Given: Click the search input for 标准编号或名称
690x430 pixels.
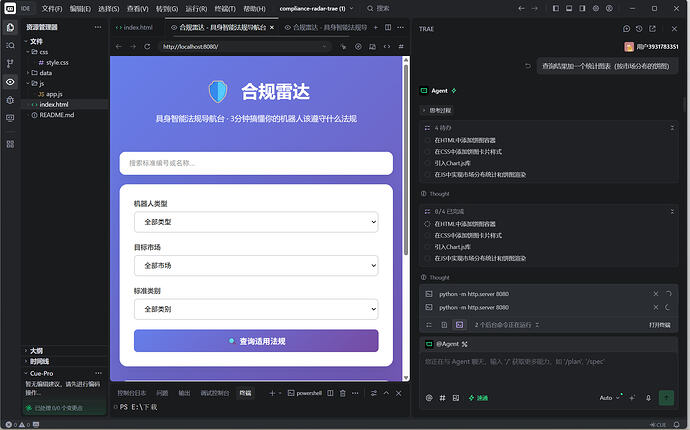Looking at the screenshot, I should [256, 163].
